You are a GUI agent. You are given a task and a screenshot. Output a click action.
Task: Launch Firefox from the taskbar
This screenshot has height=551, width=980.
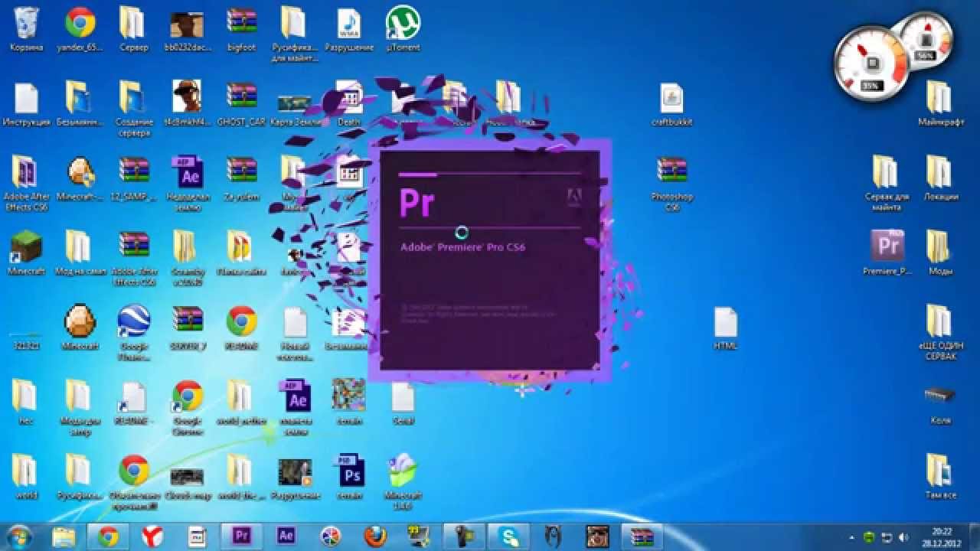coord(375,536)
